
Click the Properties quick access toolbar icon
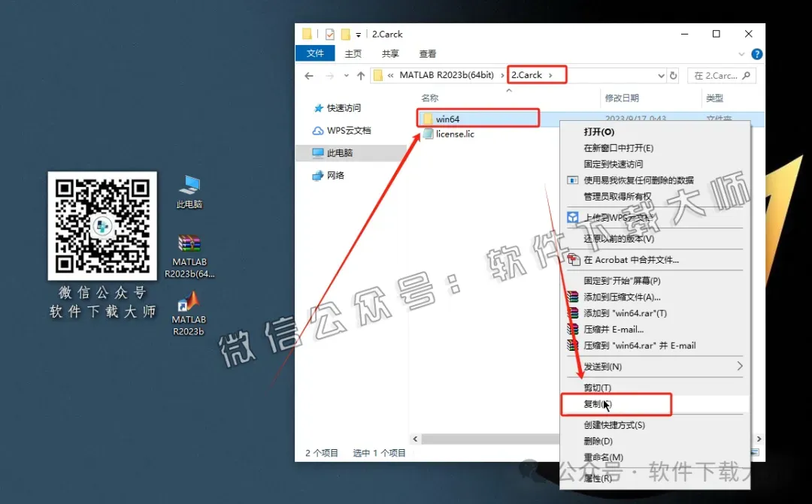point(330,34)
